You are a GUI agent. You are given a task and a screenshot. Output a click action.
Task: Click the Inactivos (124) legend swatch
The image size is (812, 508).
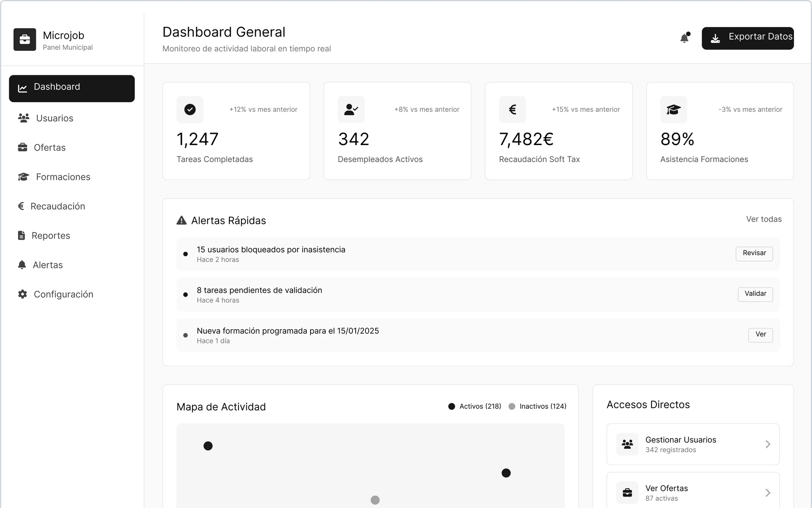tap(512, 406)
